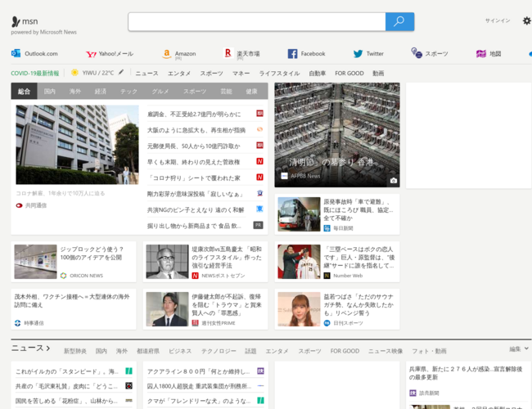Open the Facebook shortcut icon
Image resolution: width=532 pixels, height=409 pixels.
[x=292, y=53]
